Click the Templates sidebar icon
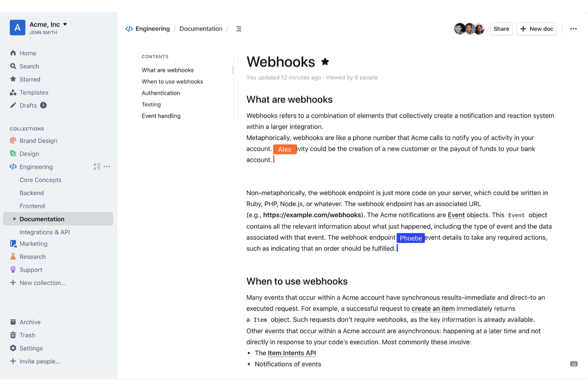 [x=13, y=92]
